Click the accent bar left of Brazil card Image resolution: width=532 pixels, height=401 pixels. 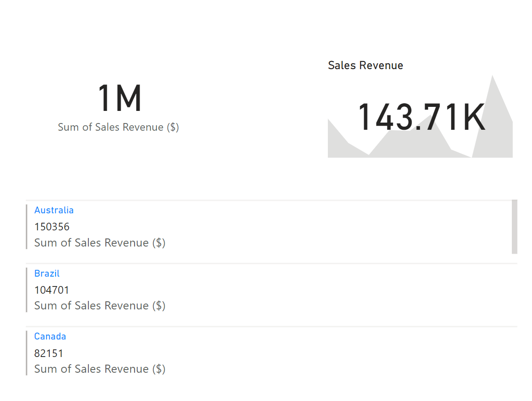tap(26, 290)
